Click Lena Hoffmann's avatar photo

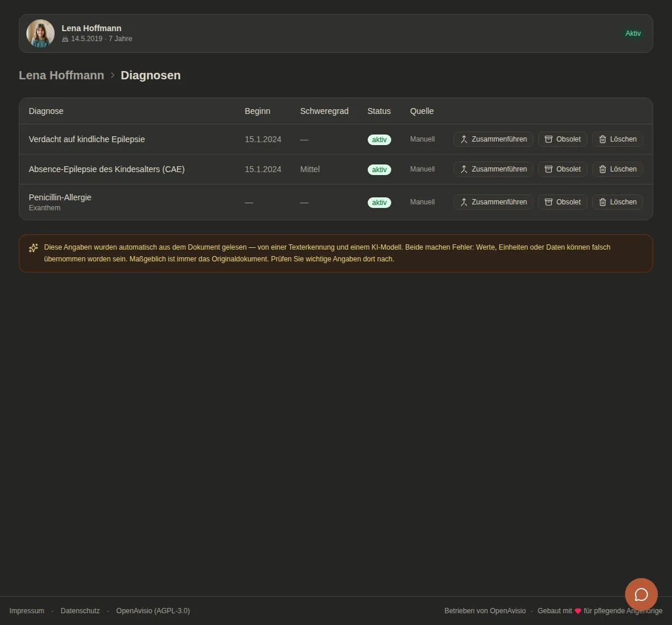click(41, 33)
